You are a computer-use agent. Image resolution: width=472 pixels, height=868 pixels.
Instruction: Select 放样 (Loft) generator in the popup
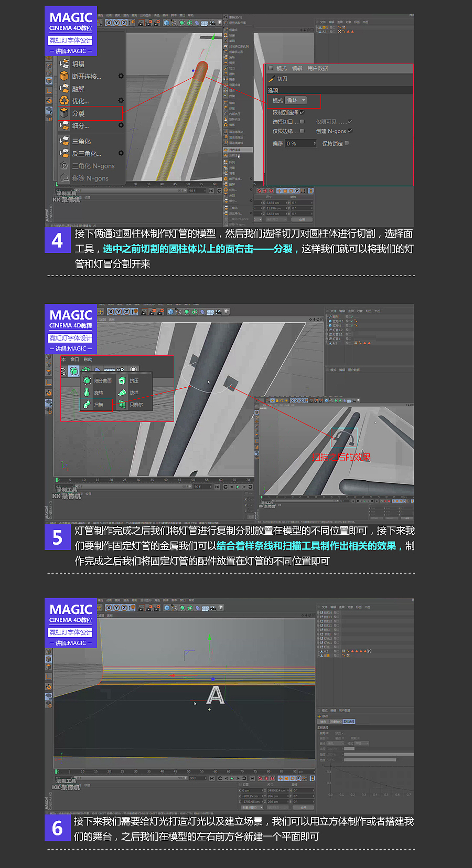[x=130, y=393]
